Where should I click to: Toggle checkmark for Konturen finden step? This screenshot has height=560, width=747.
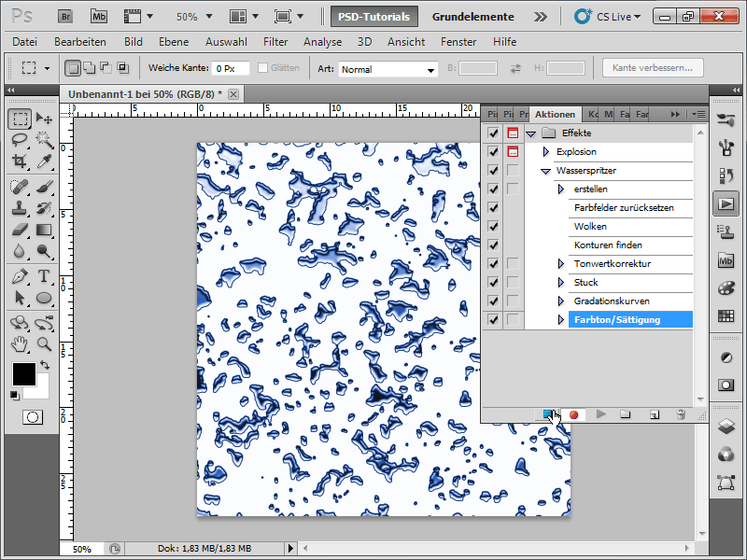[493, 245]
